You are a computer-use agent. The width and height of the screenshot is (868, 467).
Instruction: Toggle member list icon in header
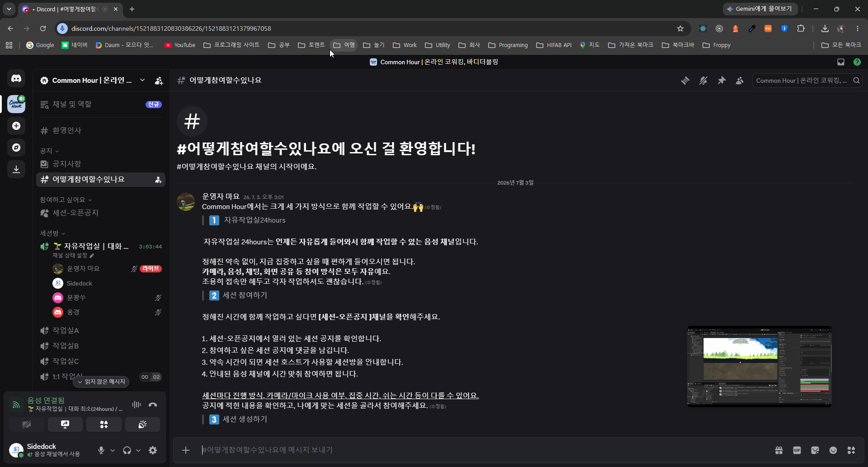tap(740, 81)
